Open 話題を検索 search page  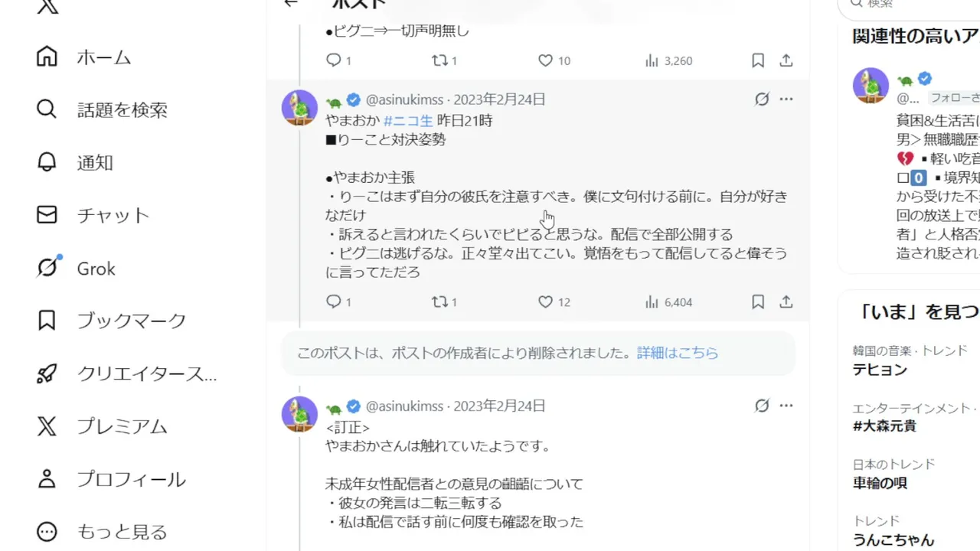coord(122,109)
